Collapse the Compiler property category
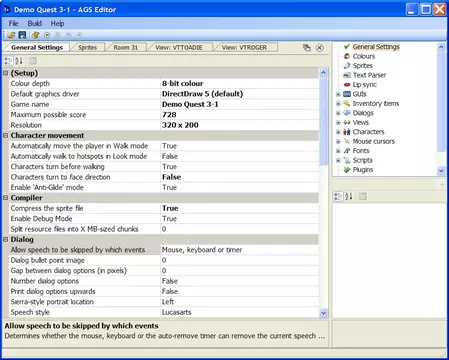Screen dimensions: 449x360 (x=5, y=198)
